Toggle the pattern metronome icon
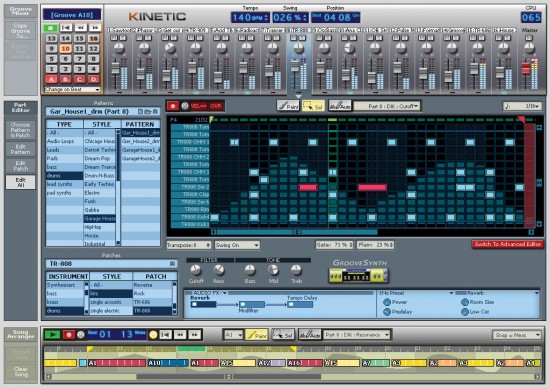Screen dimensions: 550x388 [185, 106]
